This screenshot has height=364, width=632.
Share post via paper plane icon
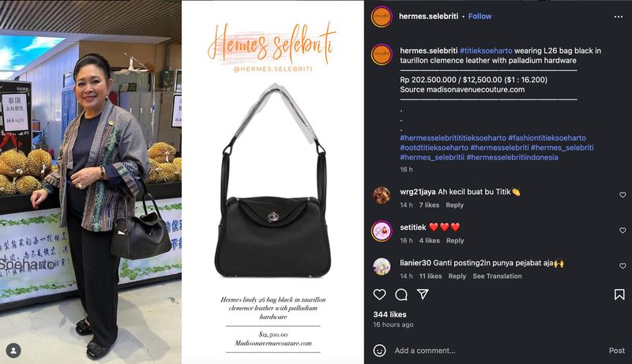tap(423, 294)
